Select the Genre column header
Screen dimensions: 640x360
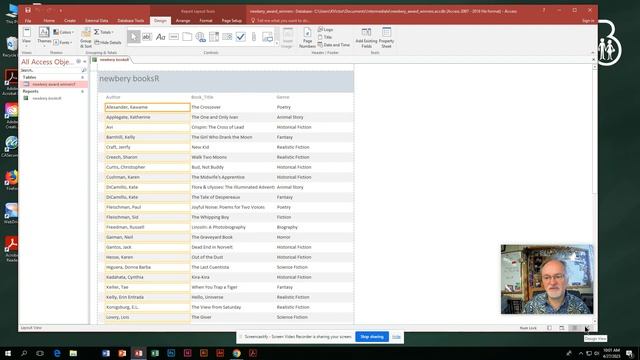[x=283, y=97]
